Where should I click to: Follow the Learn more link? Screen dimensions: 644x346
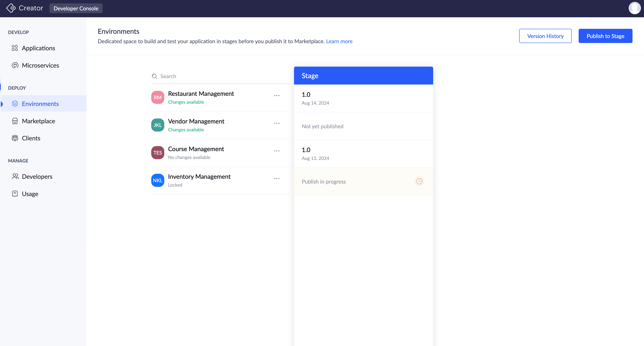point(339,41)
